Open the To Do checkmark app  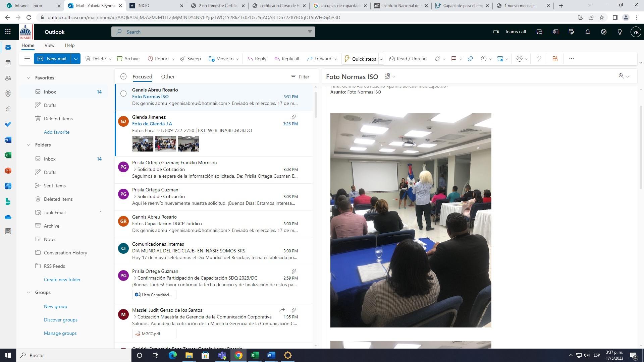point(8,124)
